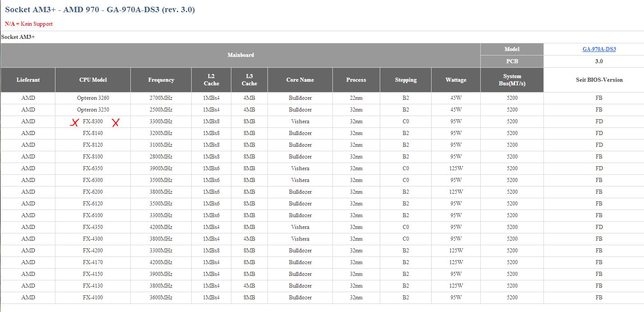This screenshot has width=644, height=312.
Task: Select the "Opteron 3250" CPU model cell
Action: click(x=93, y=110)
